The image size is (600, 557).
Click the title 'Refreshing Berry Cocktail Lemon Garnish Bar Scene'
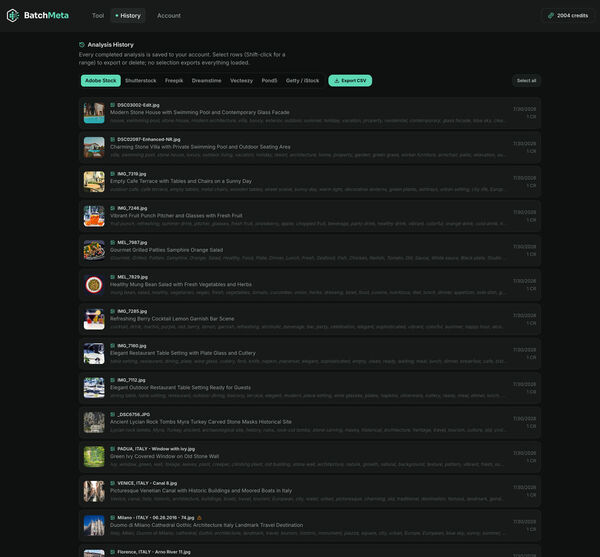(172, 319)
